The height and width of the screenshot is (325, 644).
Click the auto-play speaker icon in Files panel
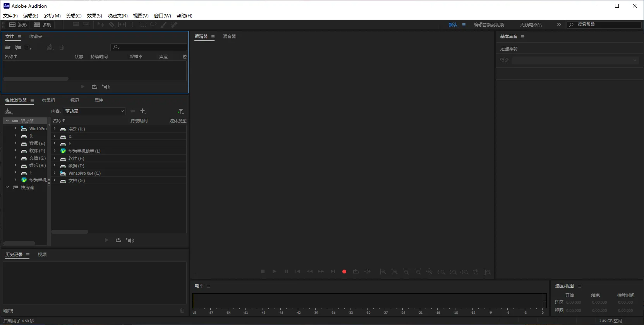click(x=106, y=87)
